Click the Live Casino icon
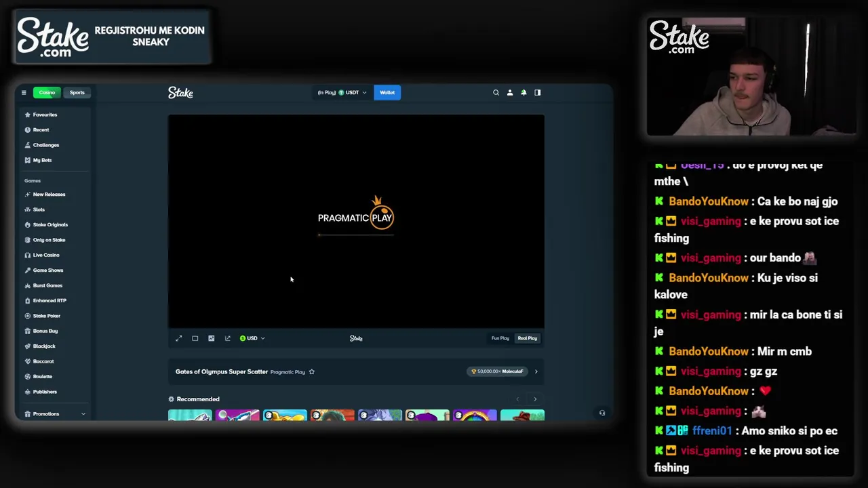 click(x=27, y=255)
